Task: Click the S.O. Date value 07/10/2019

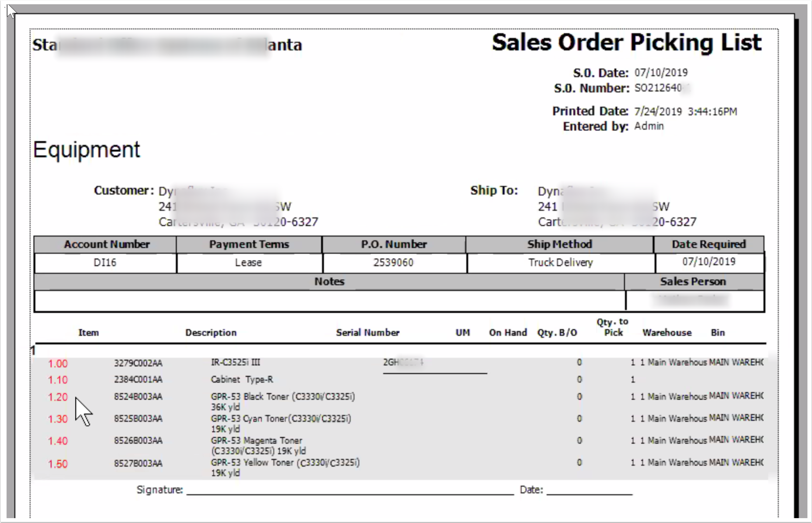Action: [x=661, y=73]
